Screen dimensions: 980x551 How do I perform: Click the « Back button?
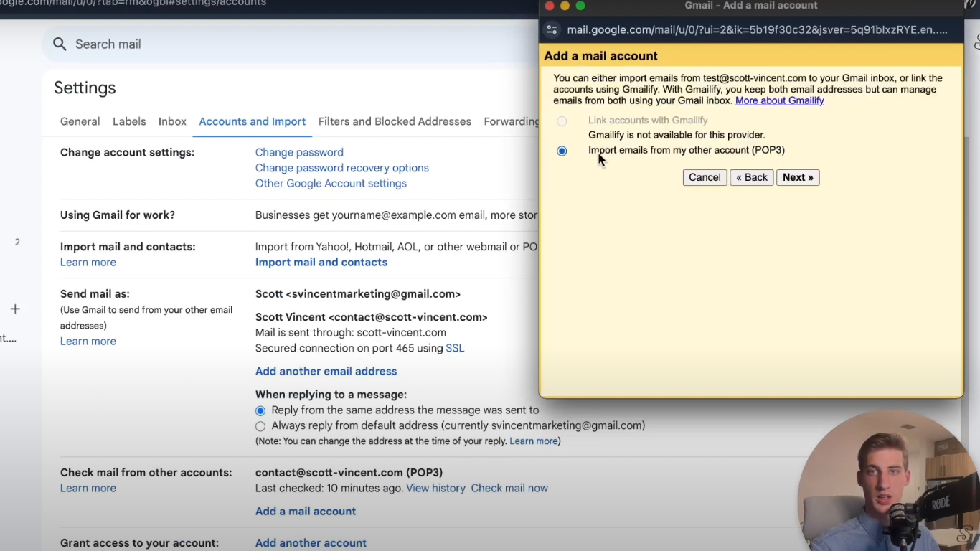752,177
